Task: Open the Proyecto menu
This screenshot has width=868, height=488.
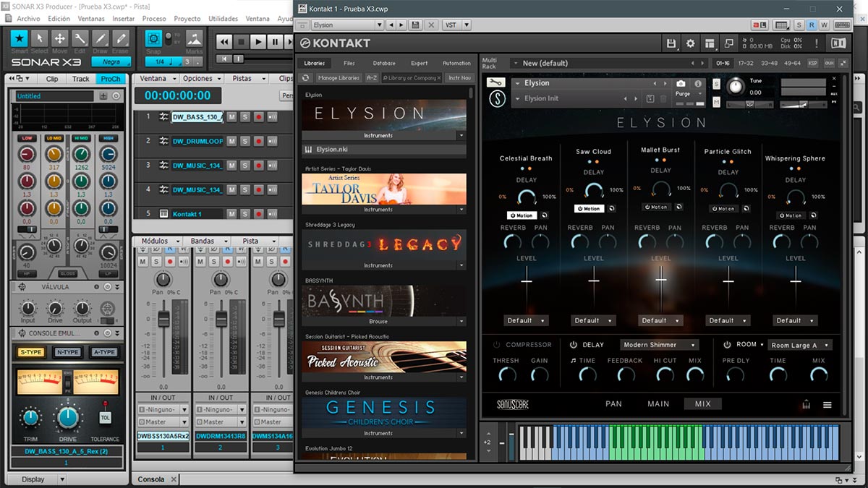Action: tap(187, 18)
